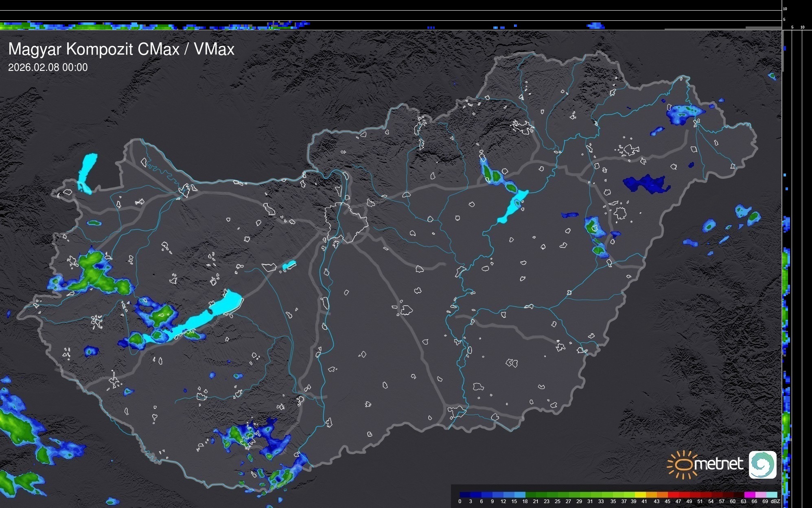Click the dark blue radar echo in eastern Hungary
The height and width of the screenshot is (508, 812).
coord(646,184)
